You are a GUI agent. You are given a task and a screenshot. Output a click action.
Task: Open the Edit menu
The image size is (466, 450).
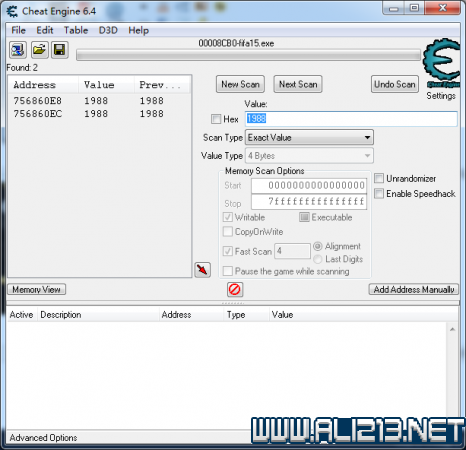tap(45, 30)
